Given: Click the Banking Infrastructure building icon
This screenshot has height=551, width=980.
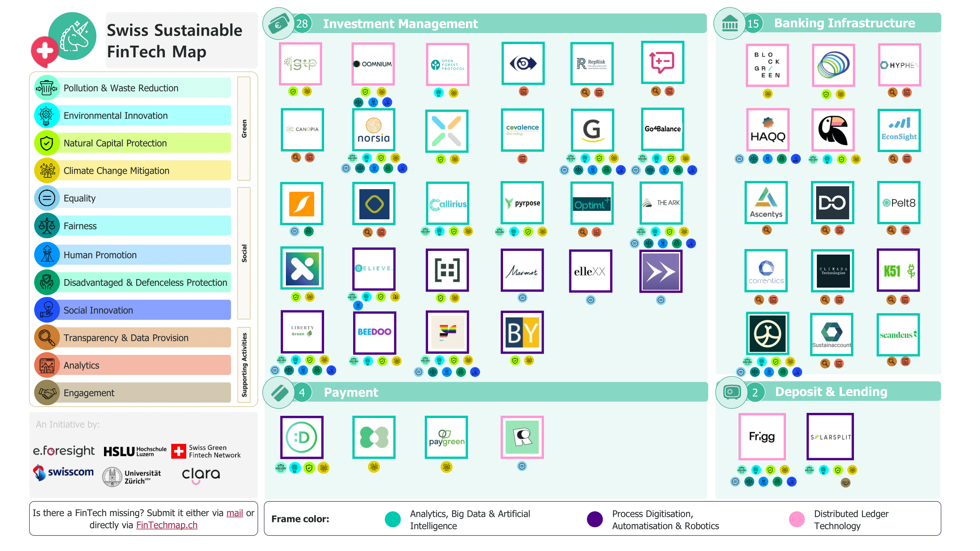Looking at the screenshot, I should point(729,24).
